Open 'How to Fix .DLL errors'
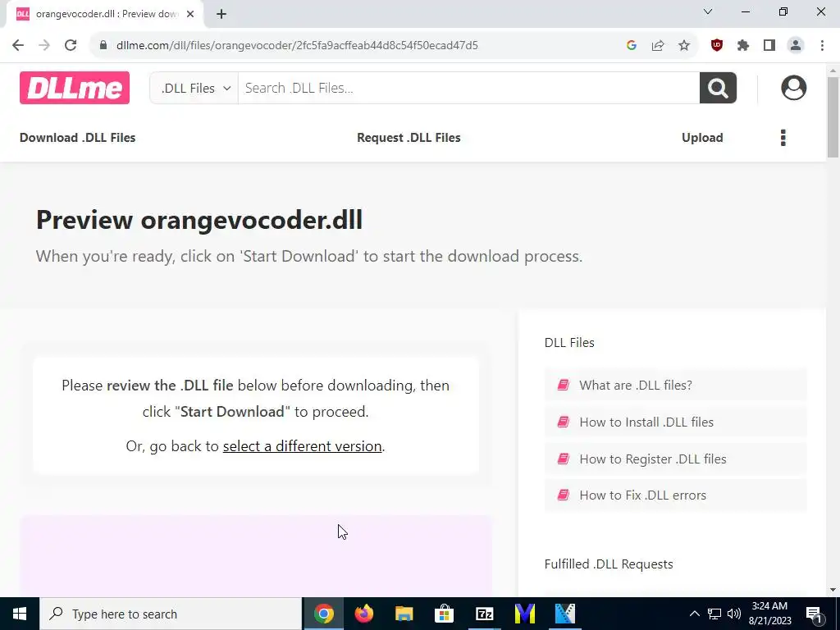The height and width of the screenshot is (630, 840). coord(675,495)
